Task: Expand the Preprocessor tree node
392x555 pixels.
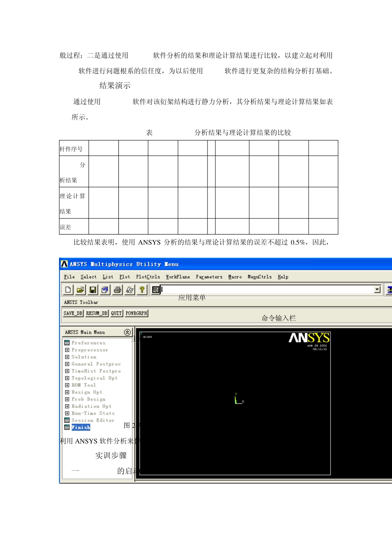Action: coord(67,350)
